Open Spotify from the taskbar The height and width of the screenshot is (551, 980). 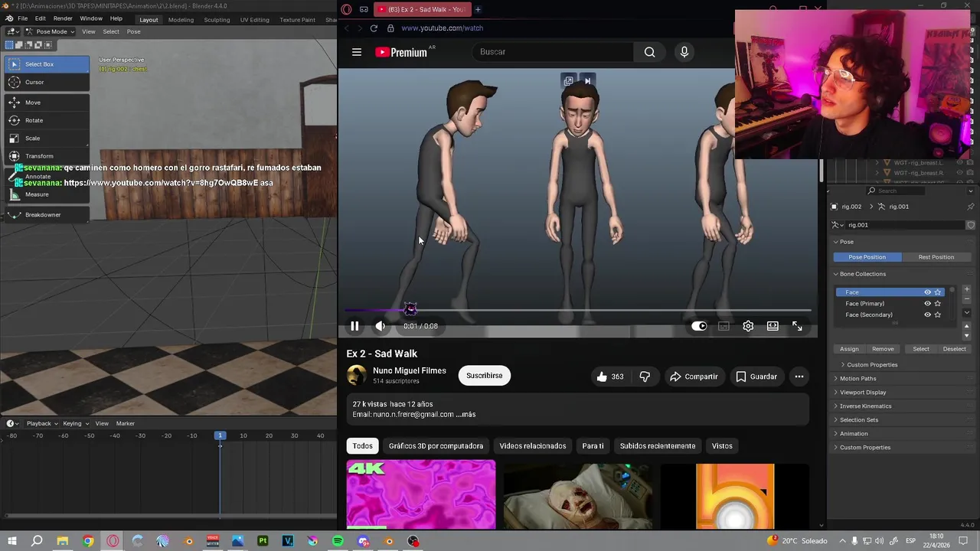pyautogui.click(x=338, y=541)
